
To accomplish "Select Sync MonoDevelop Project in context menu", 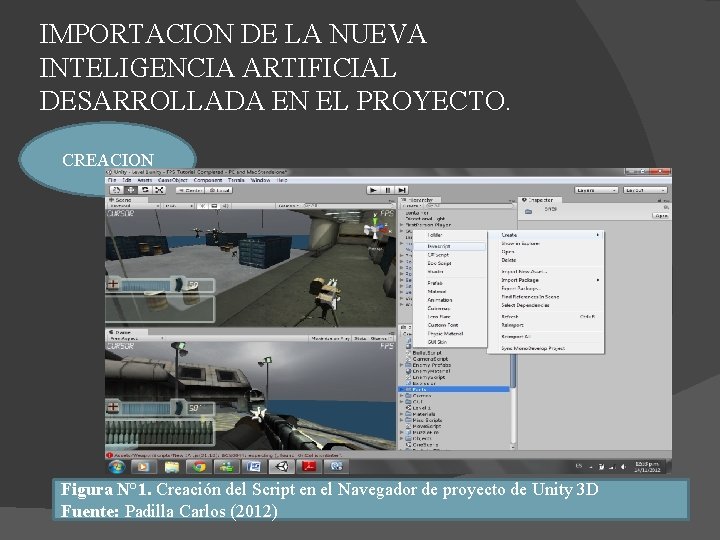I will (x=546, y=349).
